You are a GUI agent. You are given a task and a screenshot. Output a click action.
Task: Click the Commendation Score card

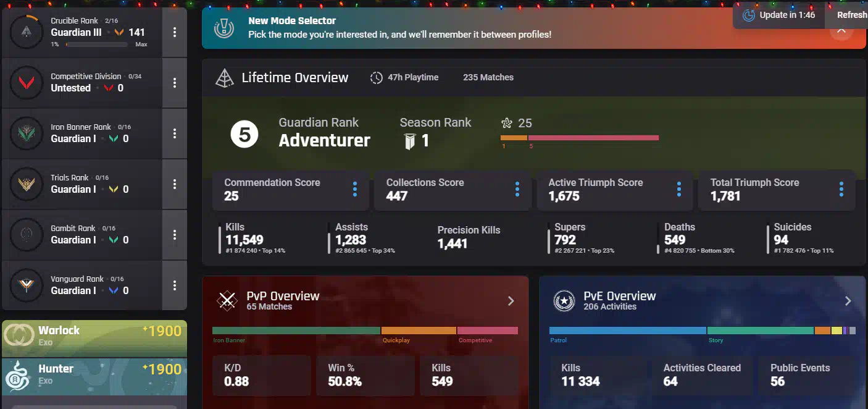[x=291, y=190]
